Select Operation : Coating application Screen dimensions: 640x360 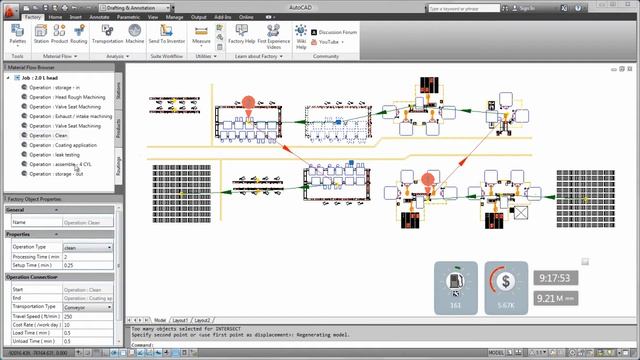pyautogui.click(x=63, y=145)
